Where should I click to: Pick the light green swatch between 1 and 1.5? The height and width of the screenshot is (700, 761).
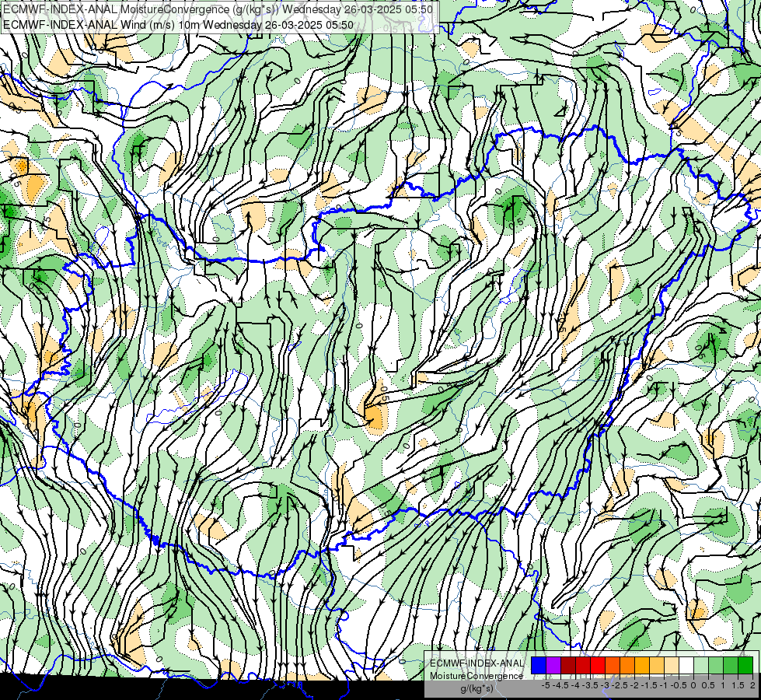point(716,666)
